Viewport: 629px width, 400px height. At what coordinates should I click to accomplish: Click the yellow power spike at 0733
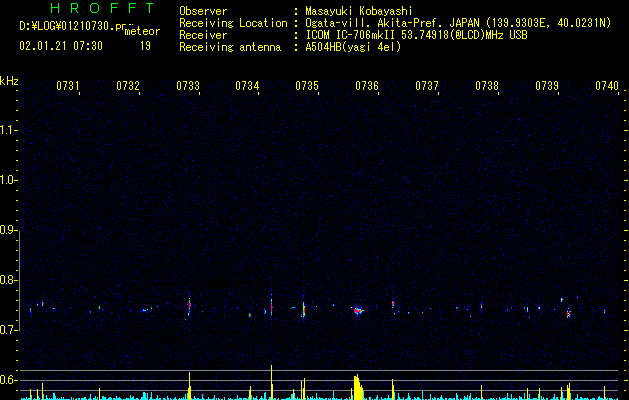point(189,385)
